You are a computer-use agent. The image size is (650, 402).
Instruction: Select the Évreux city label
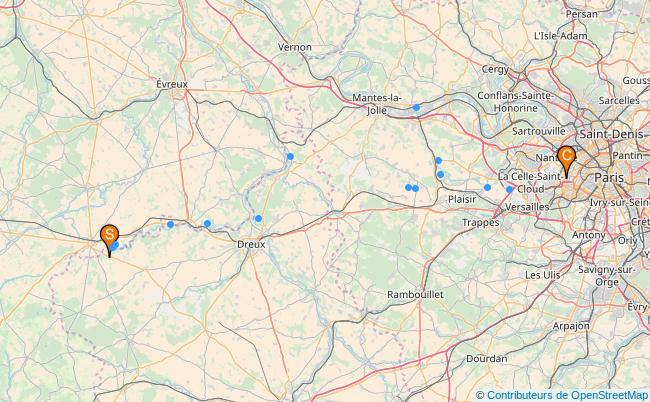pos(172,84)
